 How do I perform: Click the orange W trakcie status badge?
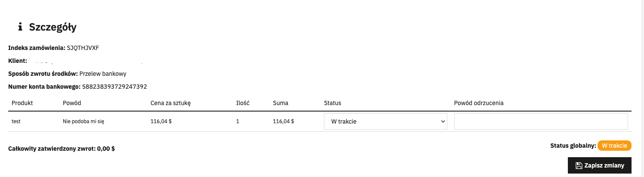pos(614,146)
